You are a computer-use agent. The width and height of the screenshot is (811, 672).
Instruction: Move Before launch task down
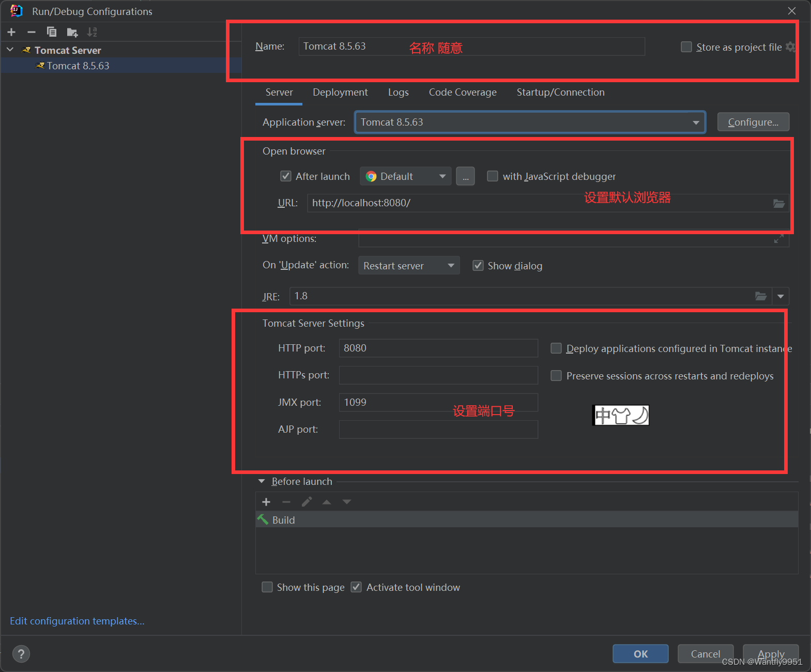click(347, 502)
